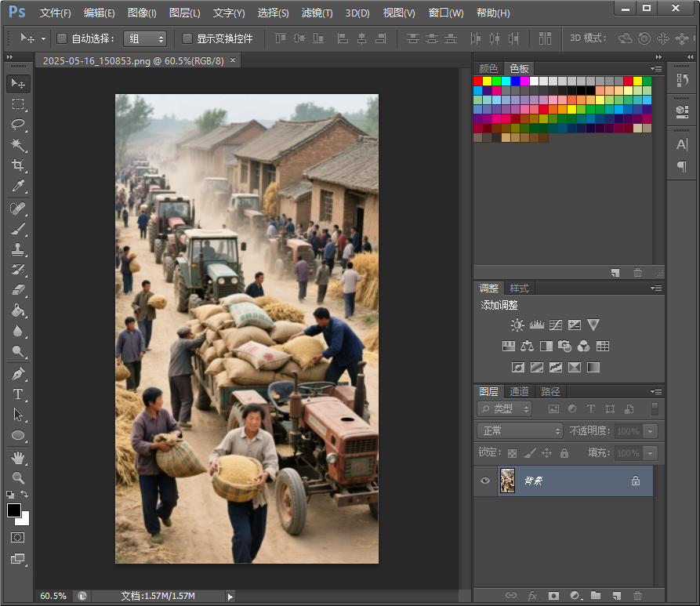Select the Hand tool
Image resolution: width=700 pixels, height=606 pixels.
point(18,457)
